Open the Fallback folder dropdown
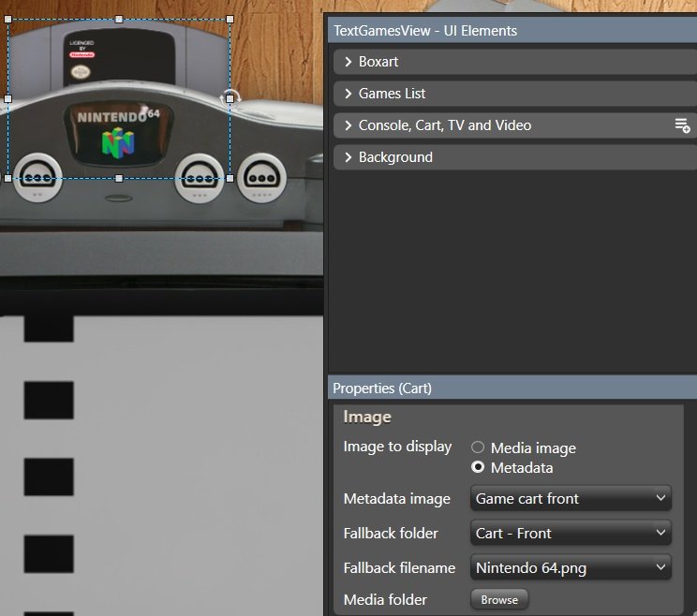697x616 pixels. [571, 533]
